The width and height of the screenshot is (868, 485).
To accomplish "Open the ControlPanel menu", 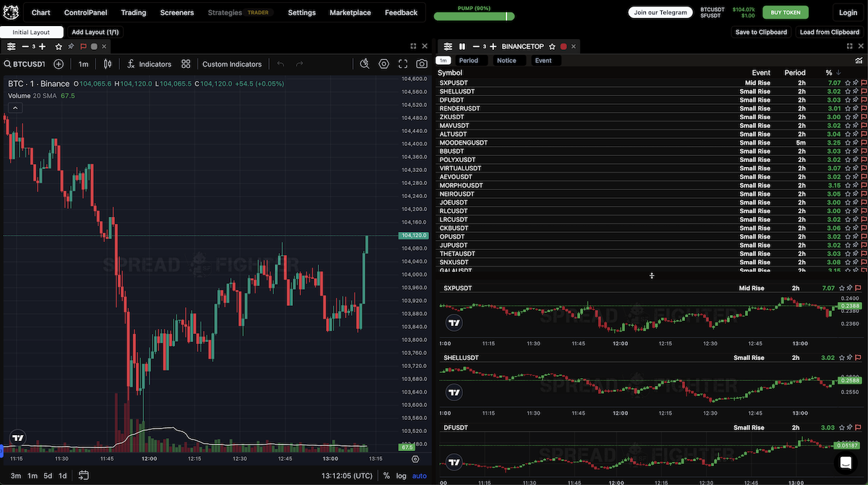I will 85,12.
